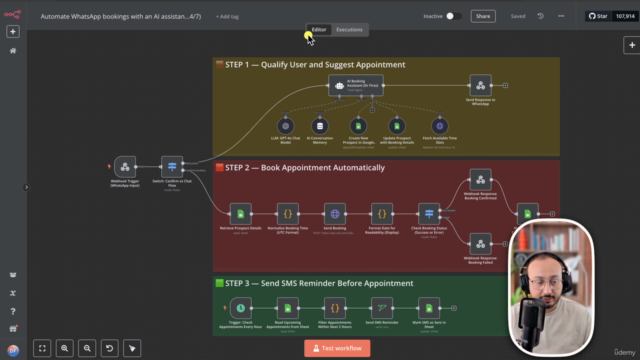640x360 pixels.
Task: Open the home icon in sidebar
Action: click(x=13, y=51)
